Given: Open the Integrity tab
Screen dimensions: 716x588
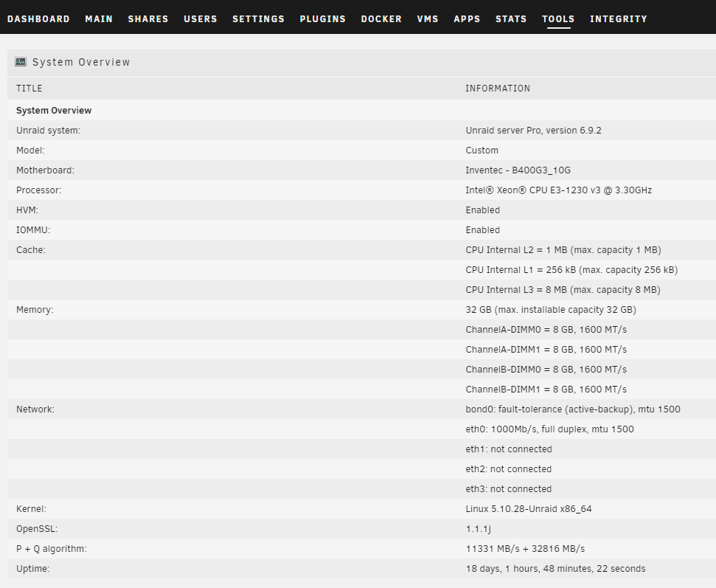Looking at the screenshot, I should point(618,19).
